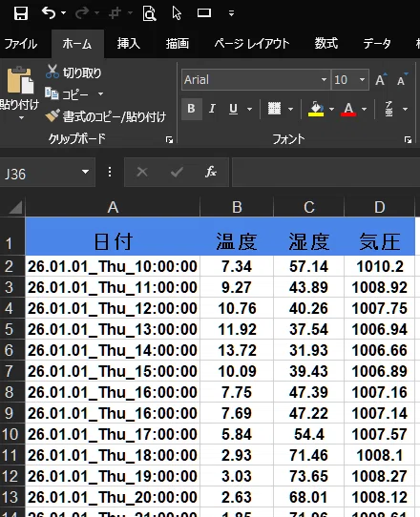Select column B header
This screenshot has height=517, width=420.
237,207
